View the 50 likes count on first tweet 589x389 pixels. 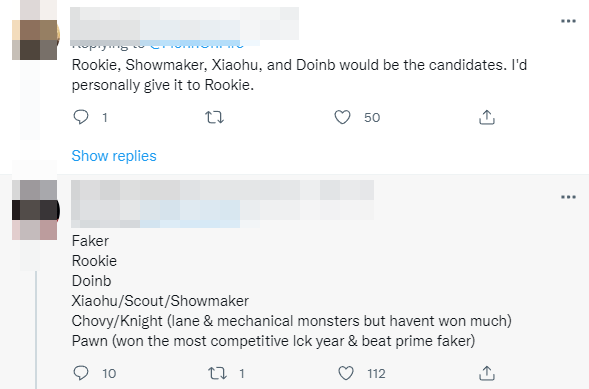pyautogui.click(x=372, y=118)
